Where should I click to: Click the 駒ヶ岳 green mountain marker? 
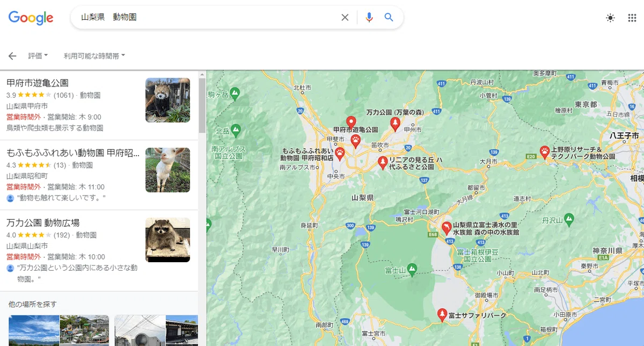(235, 93)
